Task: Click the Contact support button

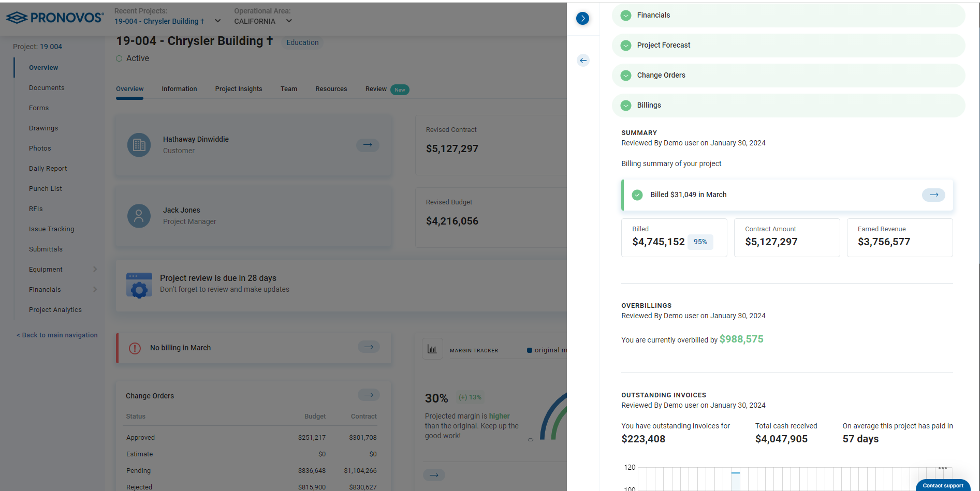Action: click(x=942, y=485)
